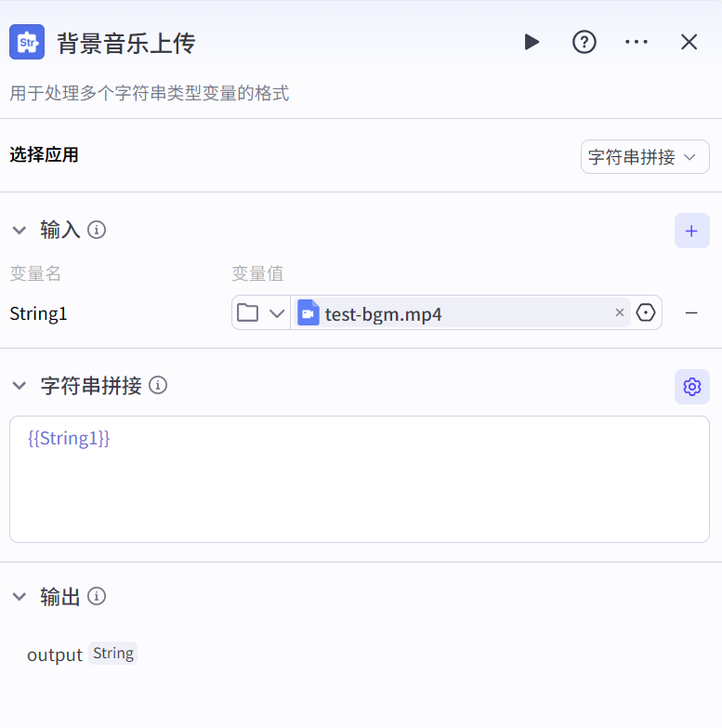Click the folder source type icon
This screenshot has width=722, height=728.
point(248,313)
